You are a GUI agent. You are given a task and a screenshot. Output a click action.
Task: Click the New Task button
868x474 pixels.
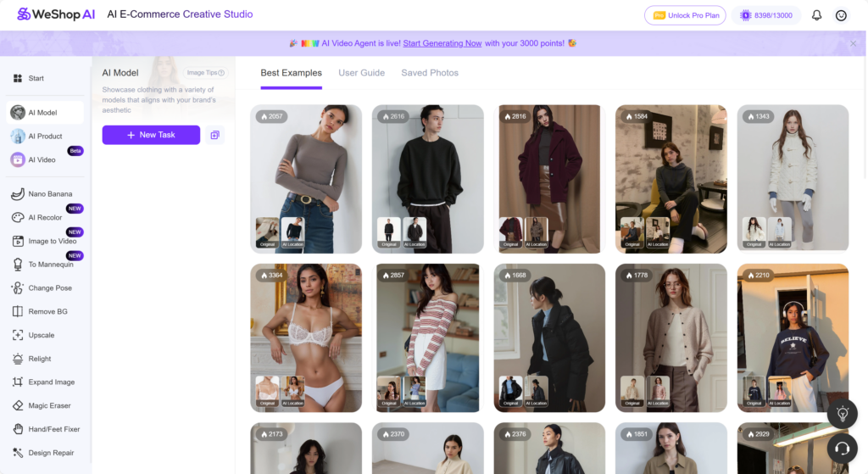click(x=151, y=135)
